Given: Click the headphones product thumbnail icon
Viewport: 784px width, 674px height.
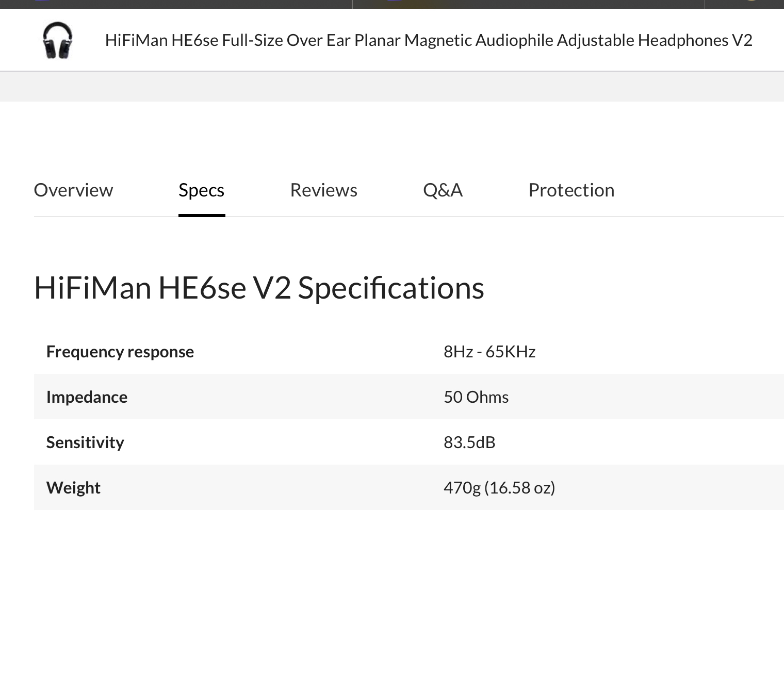Looking at the screenshot, I should point(58,40).
